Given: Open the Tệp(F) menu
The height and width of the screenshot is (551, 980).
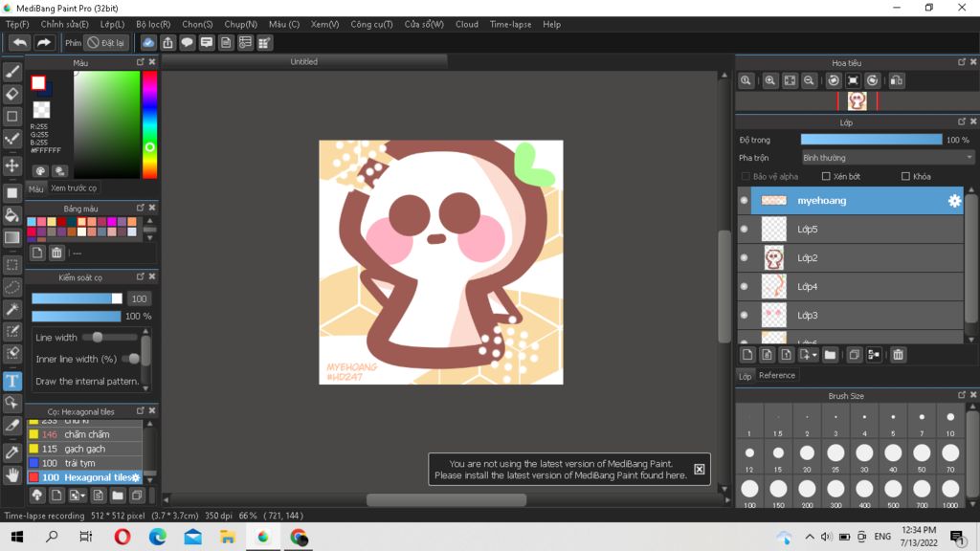Looking at the screenshot, I should (17, 24).
